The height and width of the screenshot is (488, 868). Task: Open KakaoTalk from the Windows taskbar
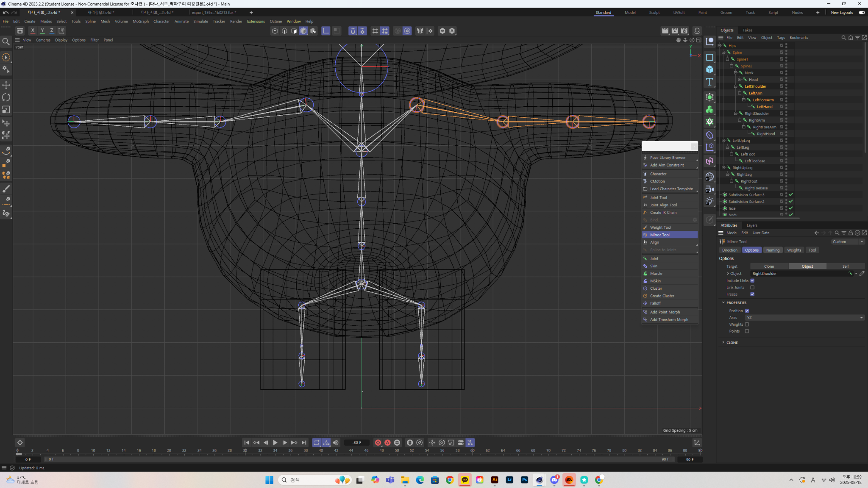pos(465,480)
